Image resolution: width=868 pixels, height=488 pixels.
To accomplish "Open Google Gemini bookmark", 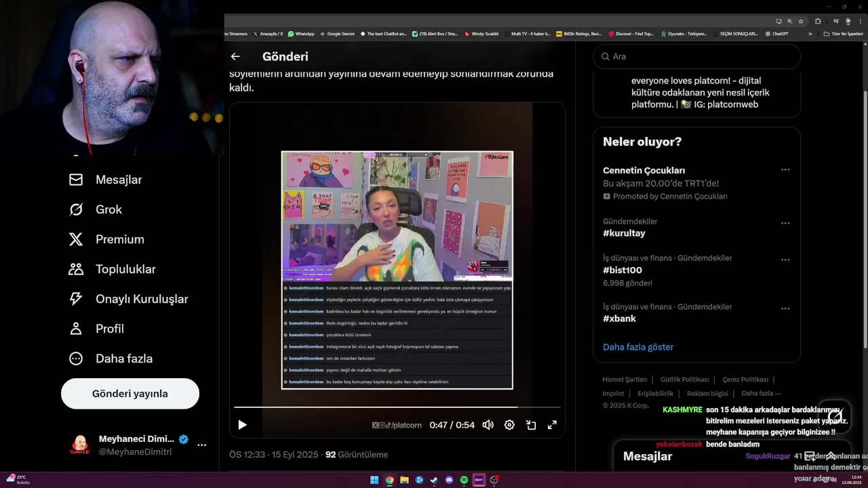I will (x=337, y=33).
